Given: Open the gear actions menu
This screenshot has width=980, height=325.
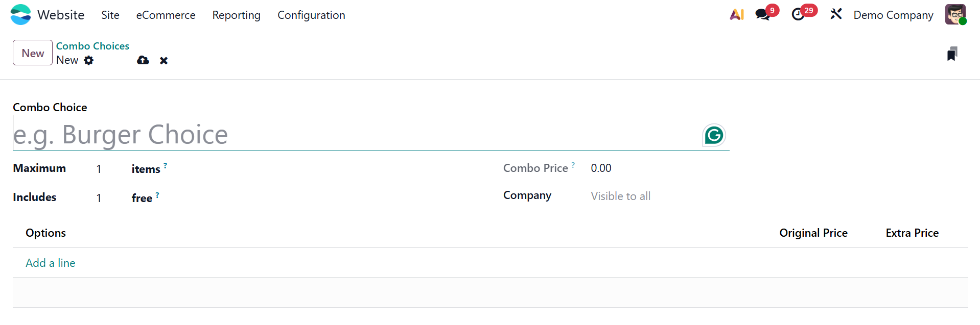Looking at the screenshot, I should [x=89, y=61].
